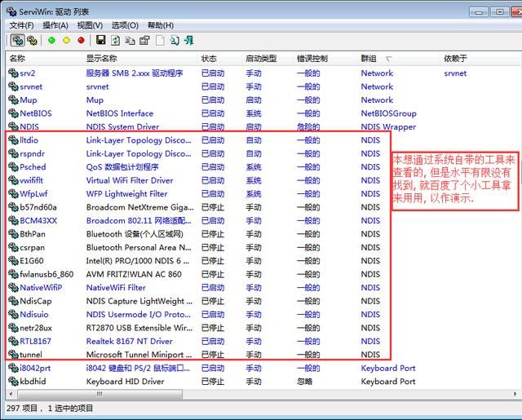522x420 pixels.
Task: Select the Ndisuio driver name
Action: tap(34, 314)
